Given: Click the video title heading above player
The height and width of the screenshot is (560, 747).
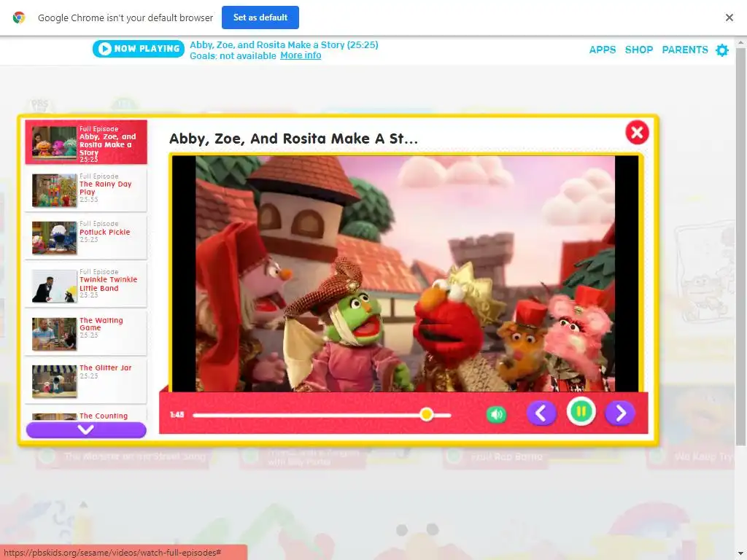Looking at the screenshot, I should [x=293, y=139].
